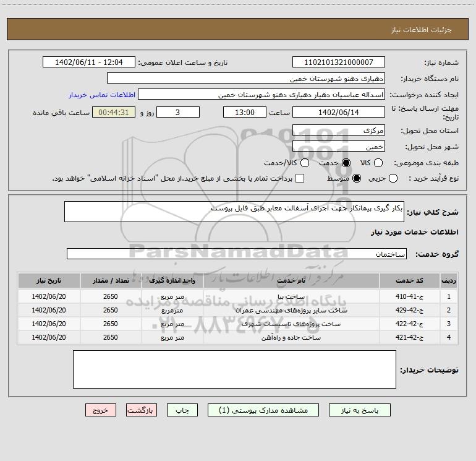Click the پاسخ به نیاز button
The image size is (476, 461).
pyautogui.click(x=359, y=410)
